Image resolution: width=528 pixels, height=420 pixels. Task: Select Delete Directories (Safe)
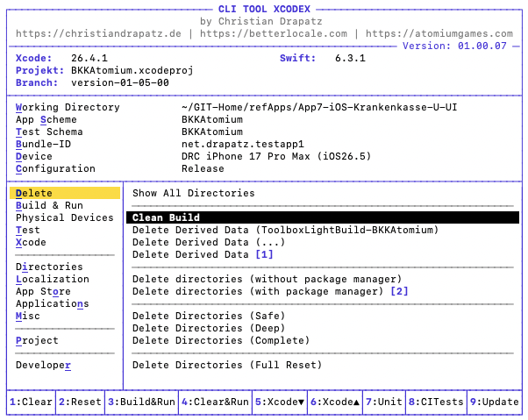point(209,316)
